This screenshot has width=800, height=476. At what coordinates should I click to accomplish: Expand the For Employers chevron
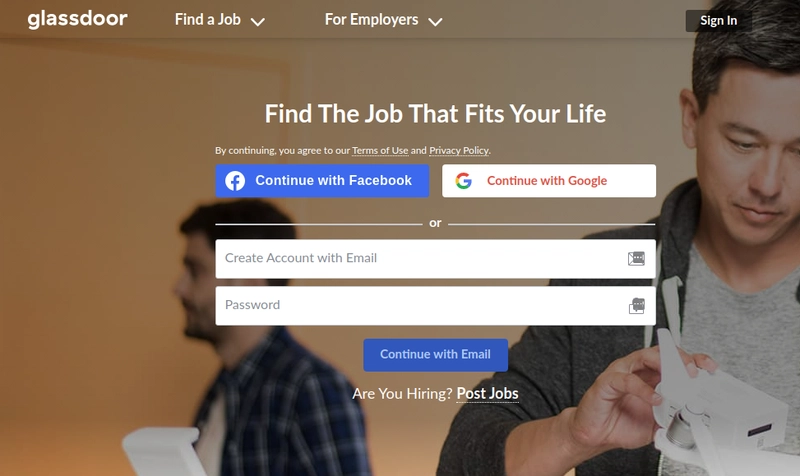pyautogui.click(x=435, y=21)
